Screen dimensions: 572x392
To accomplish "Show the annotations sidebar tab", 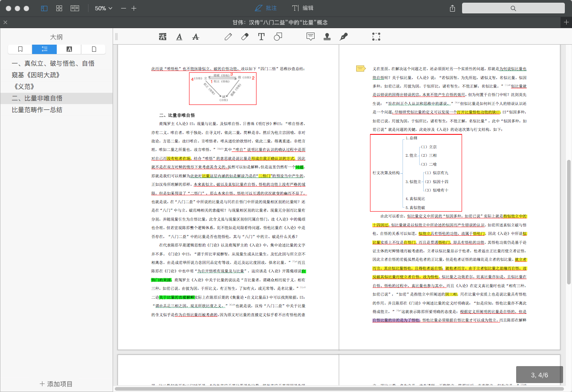I will [69, 49].
